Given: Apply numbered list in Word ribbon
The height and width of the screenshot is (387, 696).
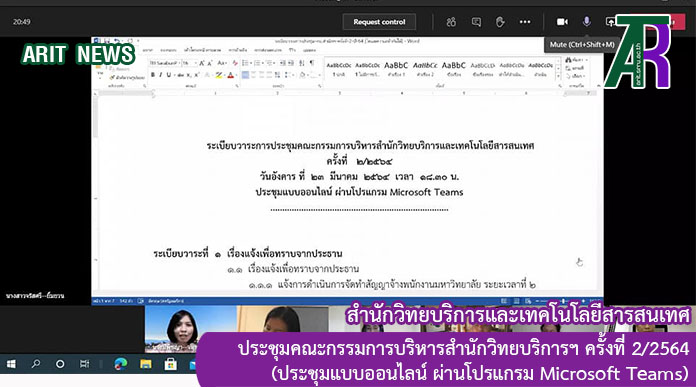Looking at the screenshot, I should [257, 63].
